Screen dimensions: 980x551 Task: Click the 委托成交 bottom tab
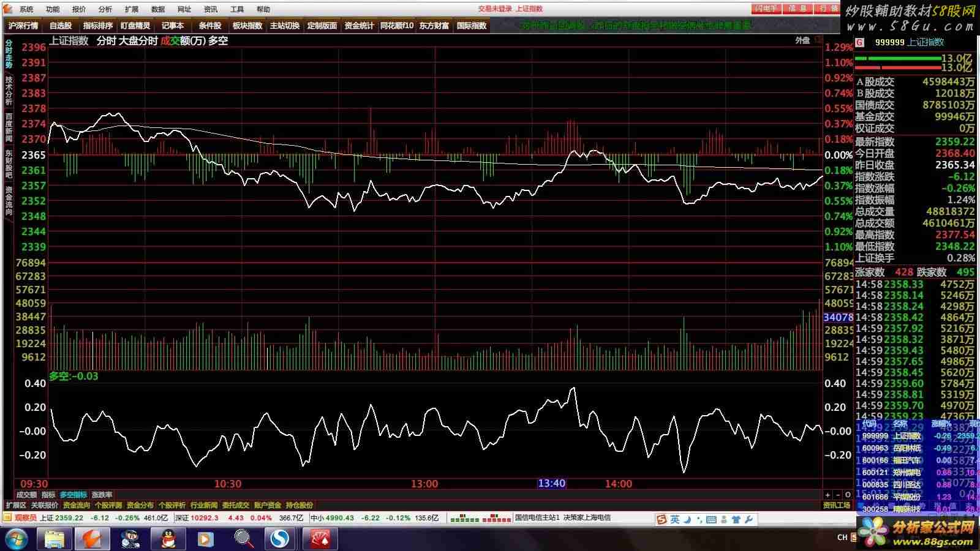pyautogui.click(x=236, y=505)
